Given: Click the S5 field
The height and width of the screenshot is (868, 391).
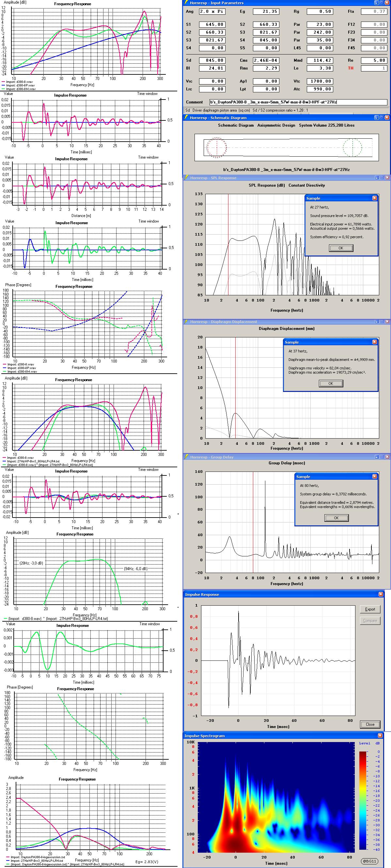Looking at the screenshot, I should pyautogui.click(x=266, y=48).
